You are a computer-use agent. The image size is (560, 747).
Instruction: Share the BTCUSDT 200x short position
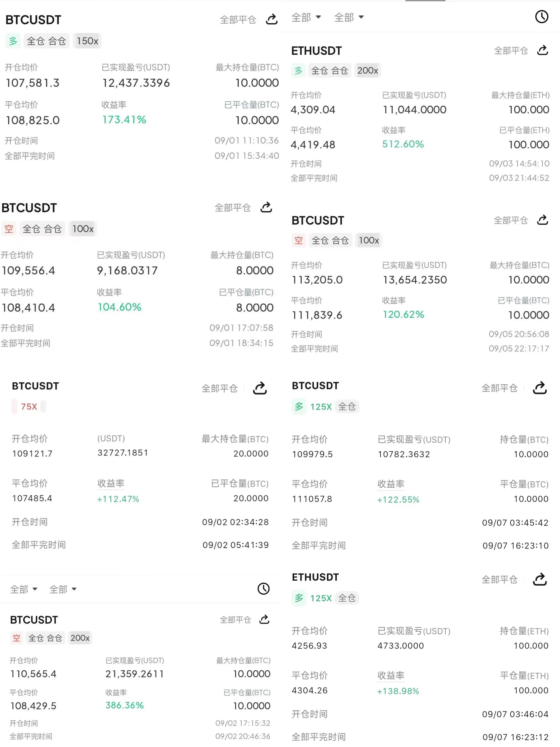tap(264, 619)
